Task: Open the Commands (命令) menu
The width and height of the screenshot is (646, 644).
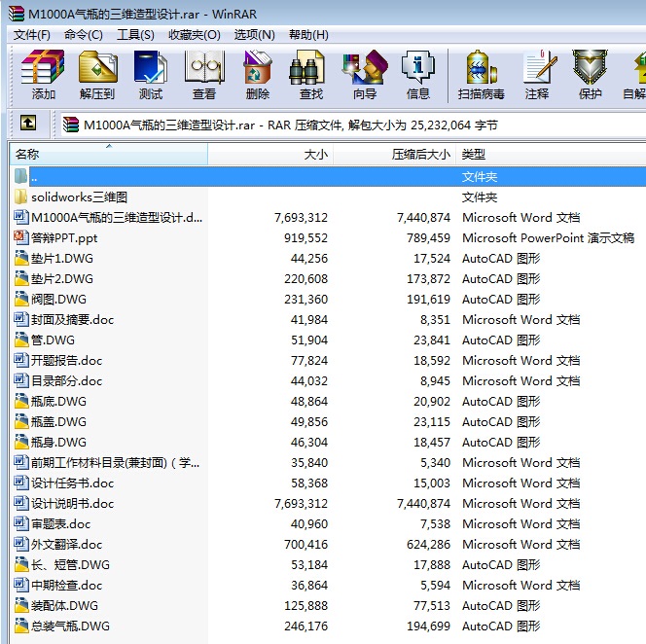Action: [84, 35]
